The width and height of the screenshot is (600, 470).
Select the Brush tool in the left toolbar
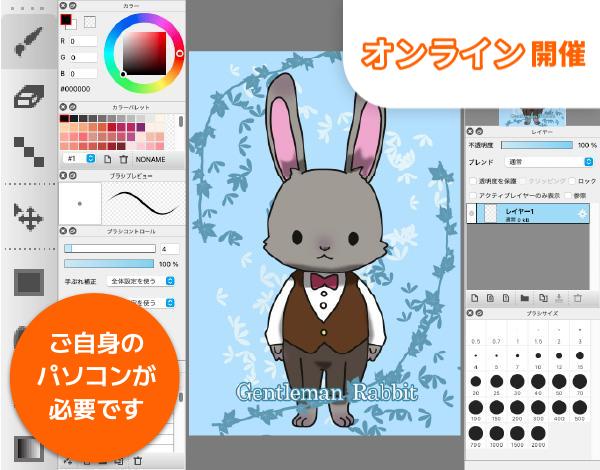(29, 42)
